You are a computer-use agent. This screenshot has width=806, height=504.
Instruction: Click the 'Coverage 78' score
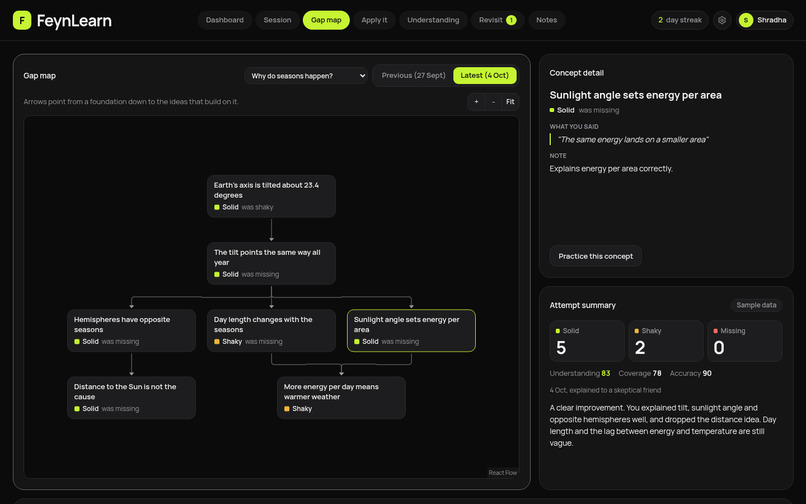pos(640,373)
